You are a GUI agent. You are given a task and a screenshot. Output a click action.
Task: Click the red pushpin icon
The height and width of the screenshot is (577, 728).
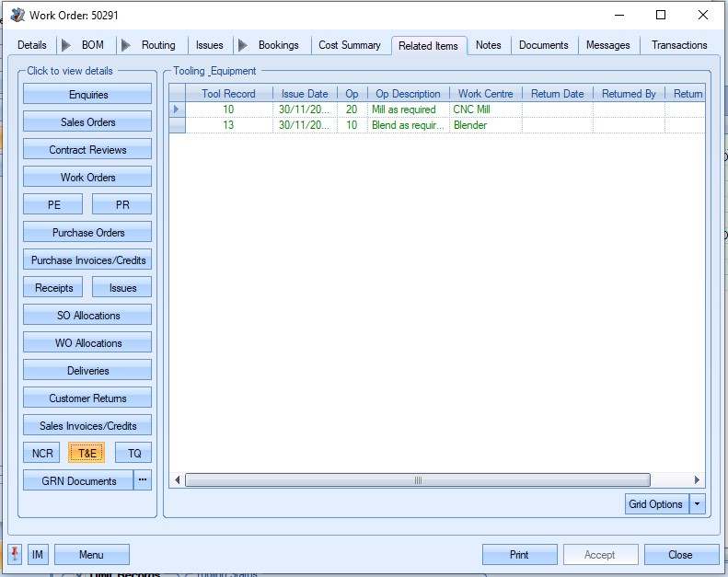pos(16,554)
